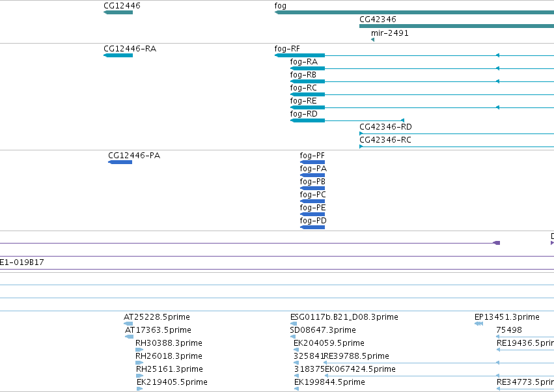Click the fog-PB protein label
Screen dimensions: 554x392
[x=312, y=182]
